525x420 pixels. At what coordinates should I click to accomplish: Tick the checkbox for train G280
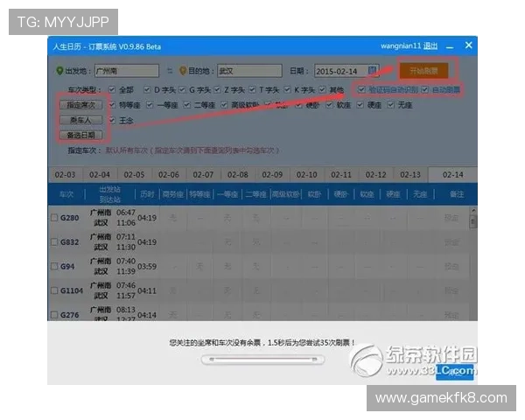54,217
